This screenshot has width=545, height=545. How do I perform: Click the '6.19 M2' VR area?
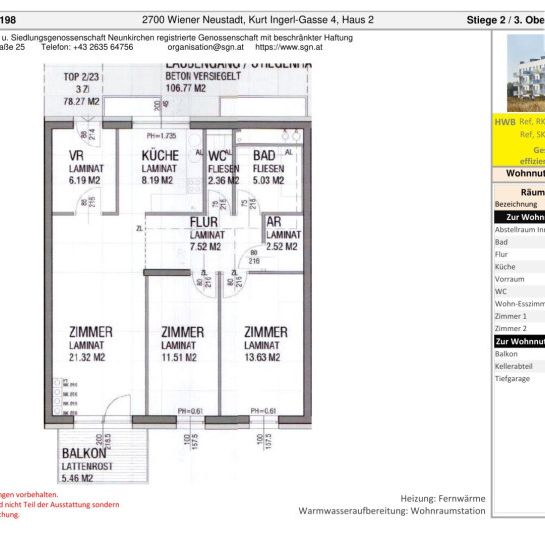point(84,180)
